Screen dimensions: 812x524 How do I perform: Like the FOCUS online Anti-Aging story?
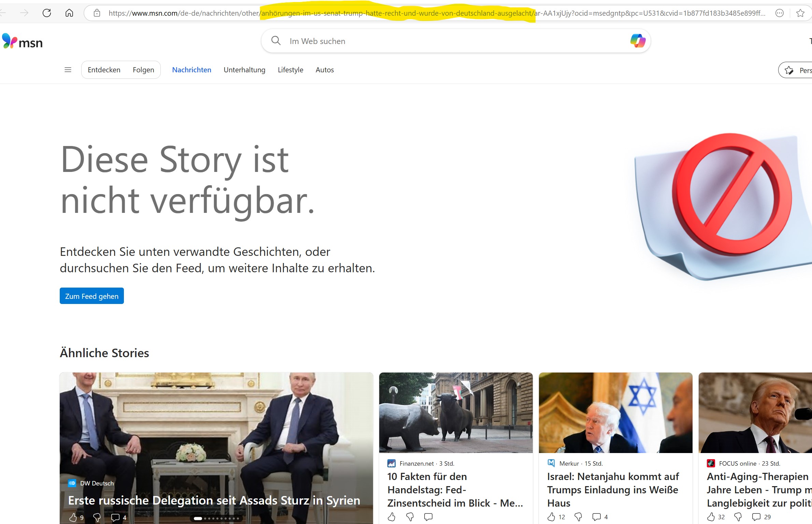tap(711, 517)
